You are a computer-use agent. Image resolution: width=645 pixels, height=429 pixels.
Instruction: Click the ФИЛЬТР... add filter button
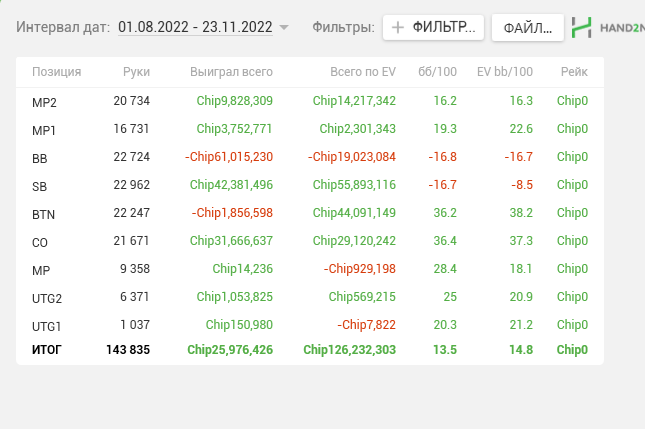click(x=433, y=28)
